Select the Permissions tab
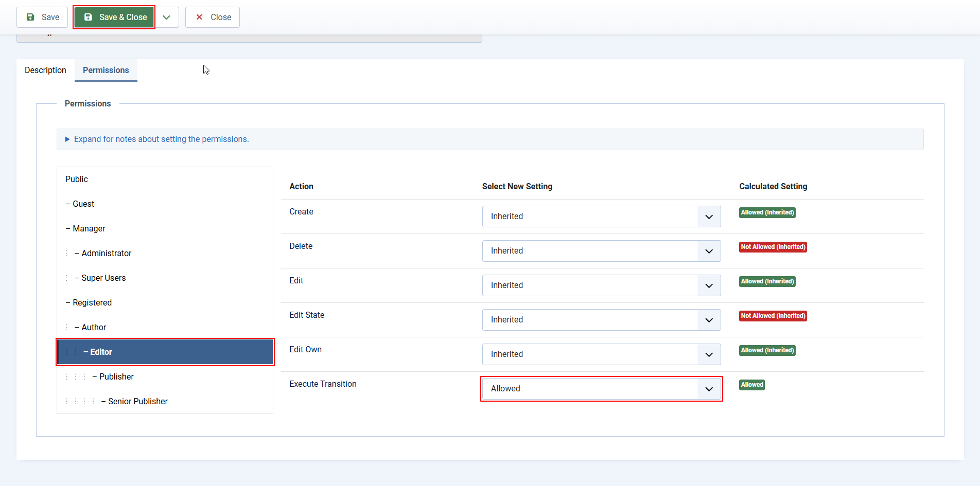Image resolution: width=980 pixels, height=486 pixels. (106, 70)
